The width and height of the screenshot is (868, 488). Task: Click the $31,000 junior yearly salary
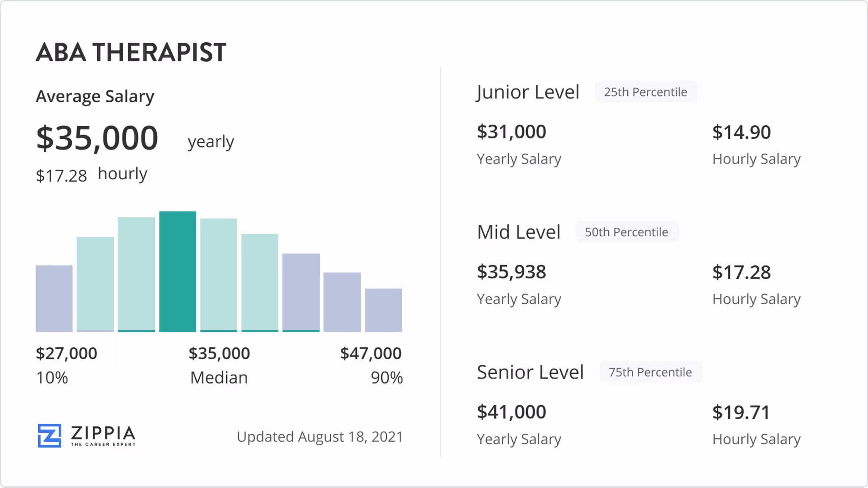(511, 132)
